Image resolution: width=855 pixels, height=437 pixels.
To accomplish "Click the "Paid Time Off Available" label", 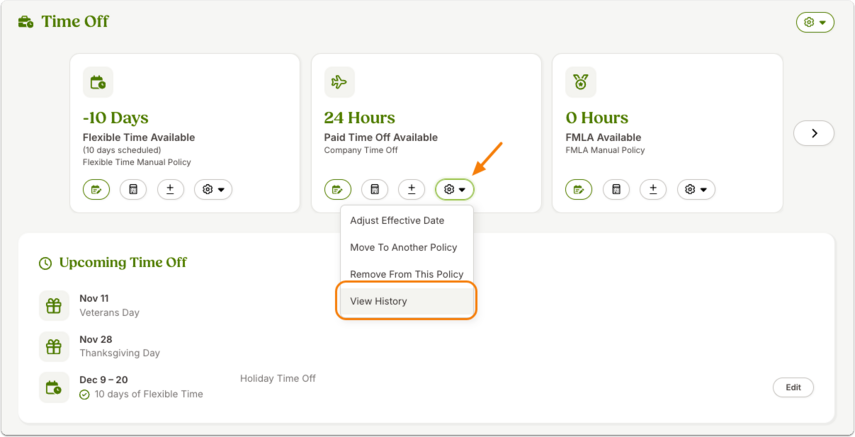I will pyautogui.click(x=381, y=137).
